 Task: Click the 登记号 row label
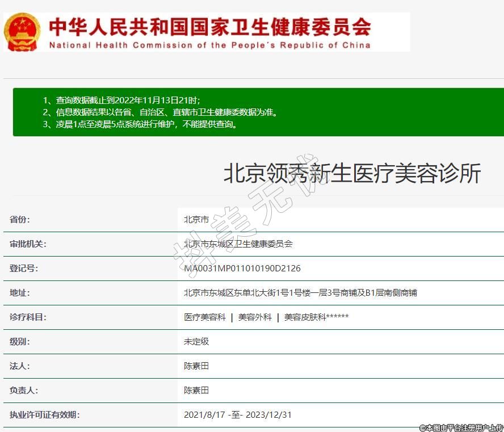click(x=24, y=269)
